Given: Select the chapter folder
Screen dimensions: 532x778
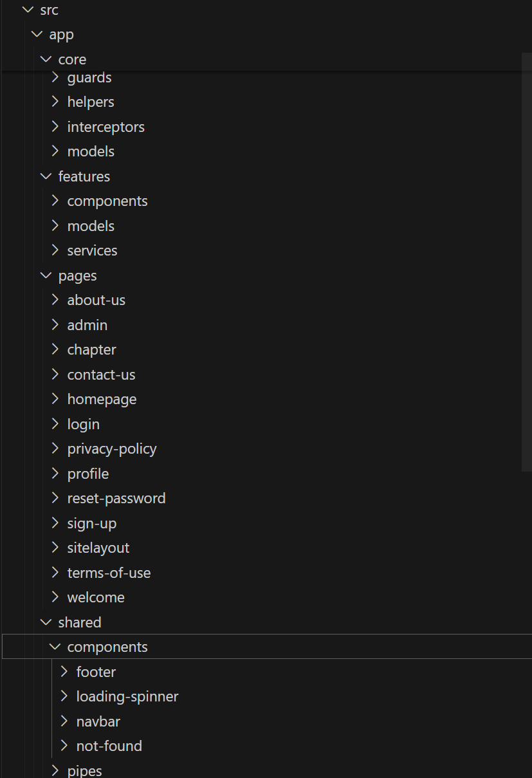Looking at the screenshot, I should (x=92, y=349).
